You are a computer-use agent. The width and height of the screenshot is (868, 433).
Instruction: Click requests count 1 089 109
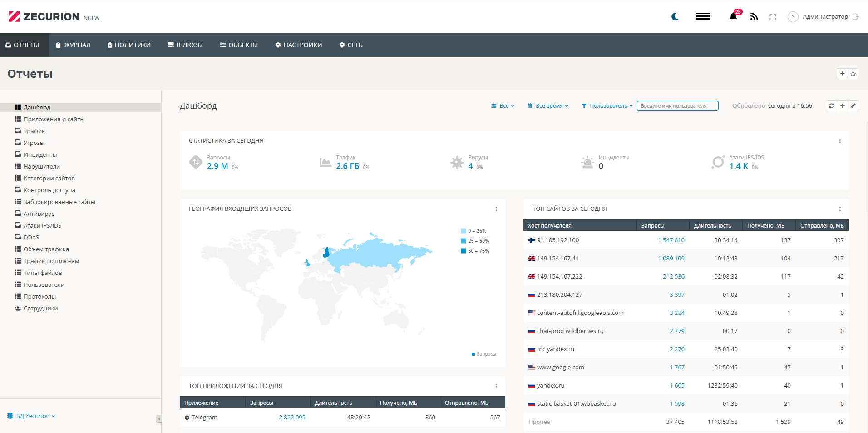click(x=671, y=258)
